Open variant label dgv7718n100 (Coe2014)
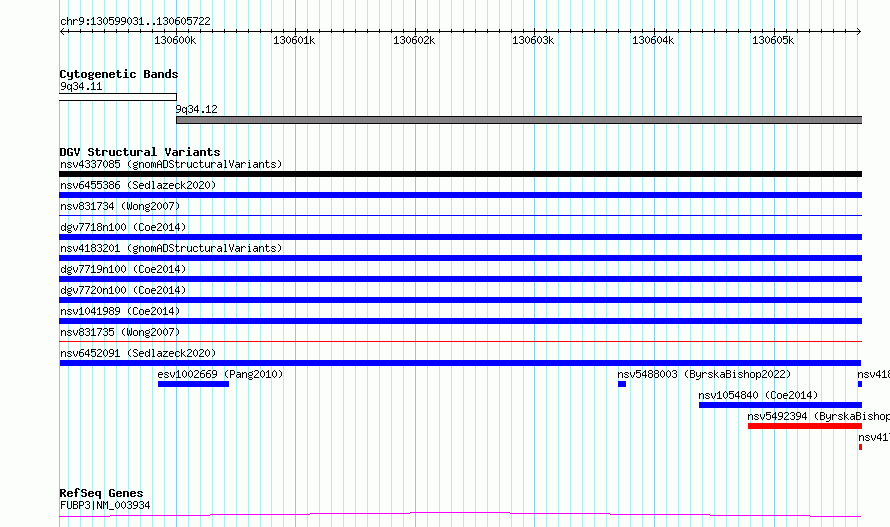The width and height of the screenshot is (890, 527). (123, 227)
